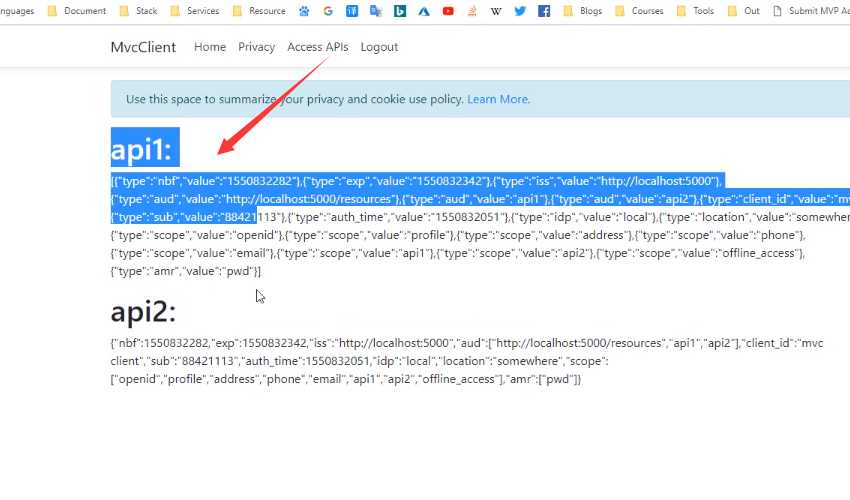Open the Stack bookmarks folder
Screen dimensions: 850x500
138,11
